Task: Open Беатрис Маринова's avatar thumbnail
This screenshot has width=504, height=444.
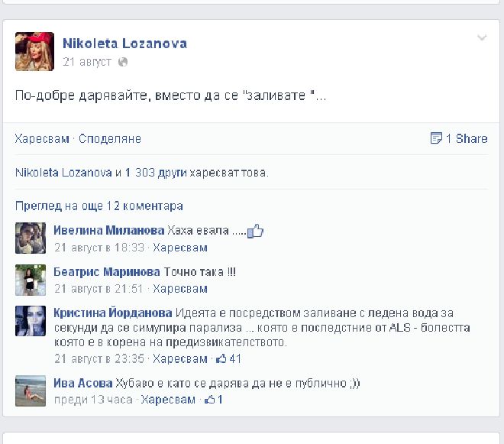Action: (31, 280)
